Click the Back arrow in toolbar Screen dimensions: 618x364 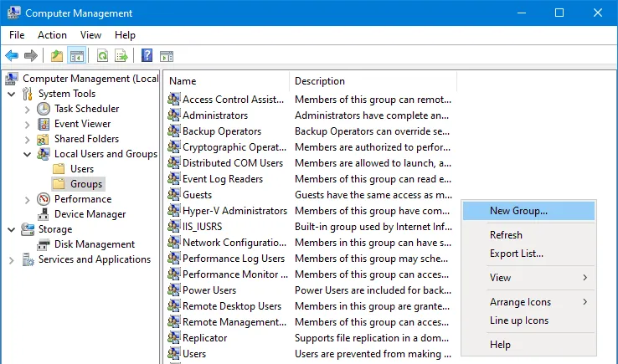click(12, 56)
